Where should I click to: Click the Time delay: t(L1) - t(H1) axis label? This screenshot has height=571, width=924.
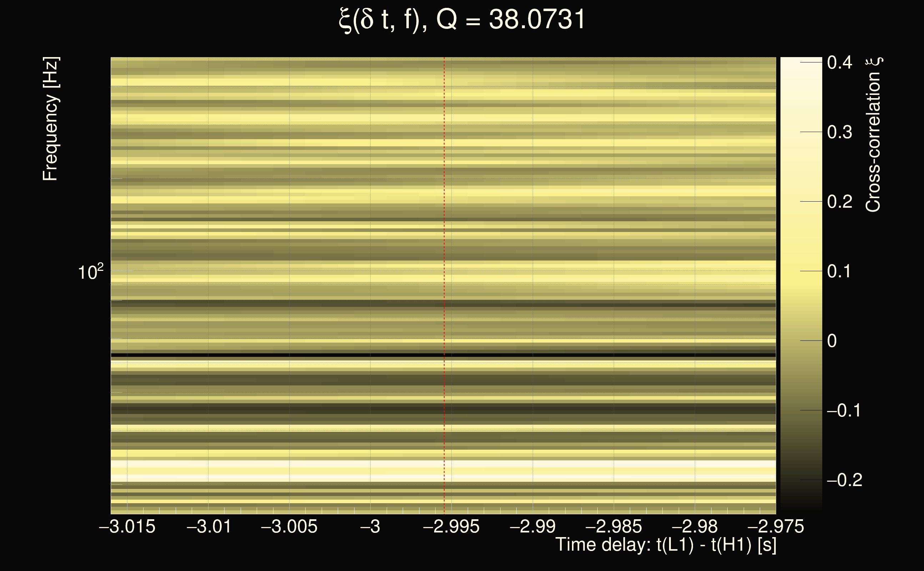tap(666, 545)
